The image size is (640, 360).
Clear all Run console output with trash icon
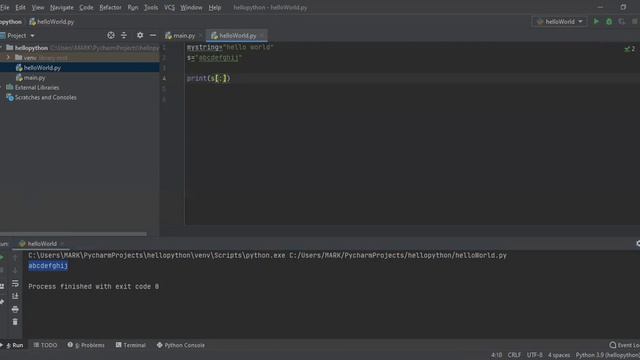point(15,322)
